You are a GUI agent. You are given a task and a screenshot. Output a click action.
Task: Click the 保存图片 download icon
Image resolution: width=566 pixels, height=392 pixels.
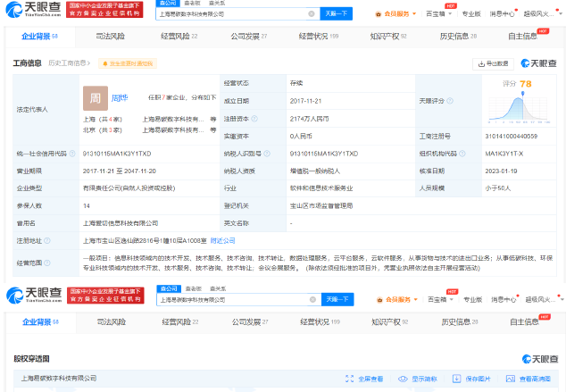point(456,379)
